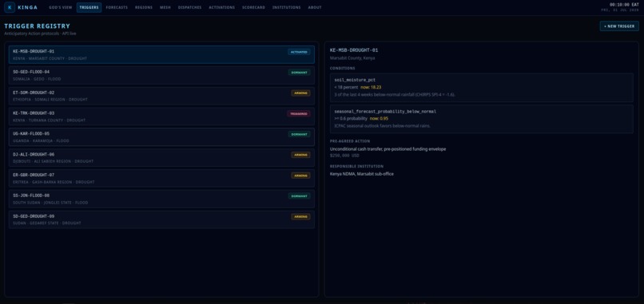This screenshot has width=644, height=304.
Task: Click the Dormant badge on SO-GED-FLOOD-04
Action: point(299,73)
